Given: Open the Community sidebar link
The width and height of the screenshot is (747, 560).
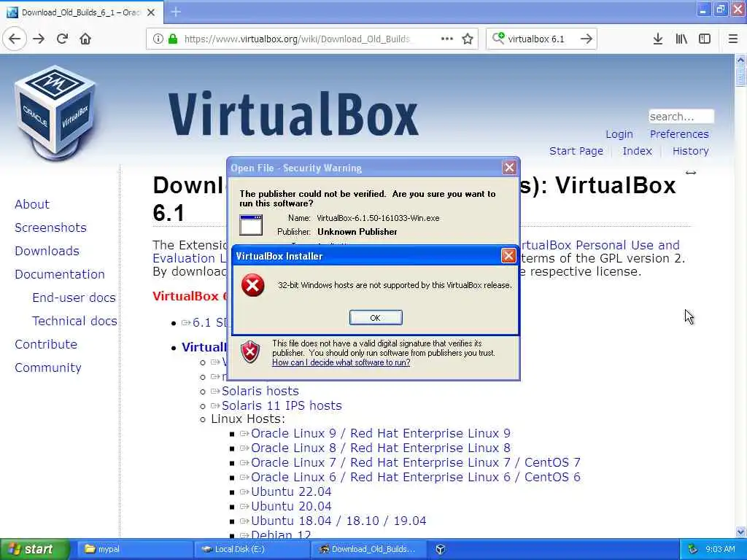Looking at the screenshot, I should click(x=48, y=367).
